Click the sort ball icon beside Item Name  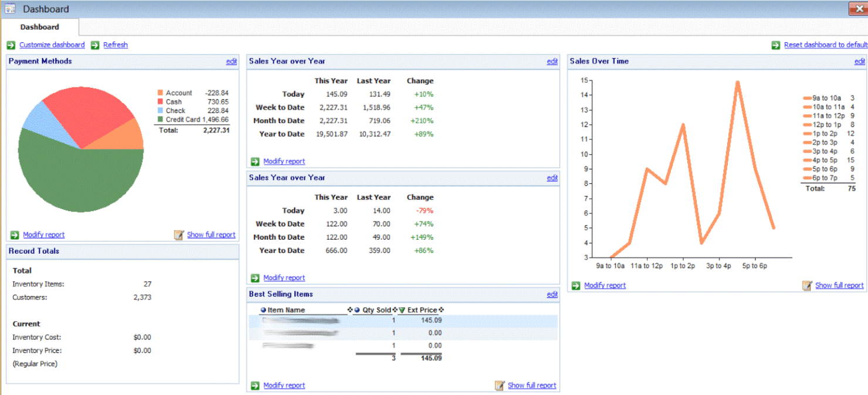tap(263, 310)
